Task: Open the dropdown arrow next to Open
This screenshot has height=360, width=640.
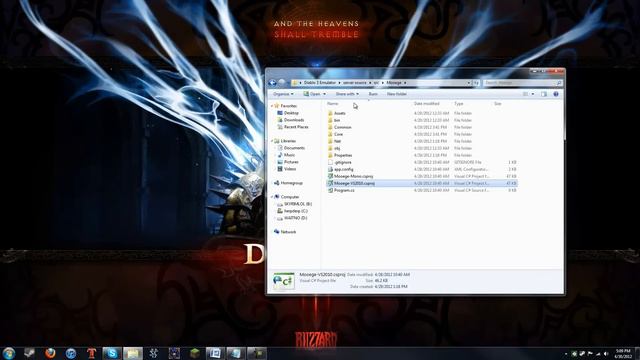Action: 324,94
